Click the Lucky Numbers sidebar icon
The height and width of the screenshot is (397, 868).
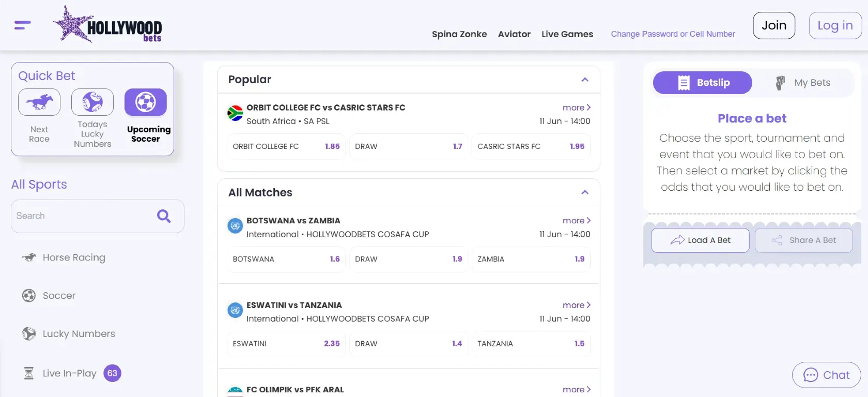pyautogui.click(x=29, y=334)
